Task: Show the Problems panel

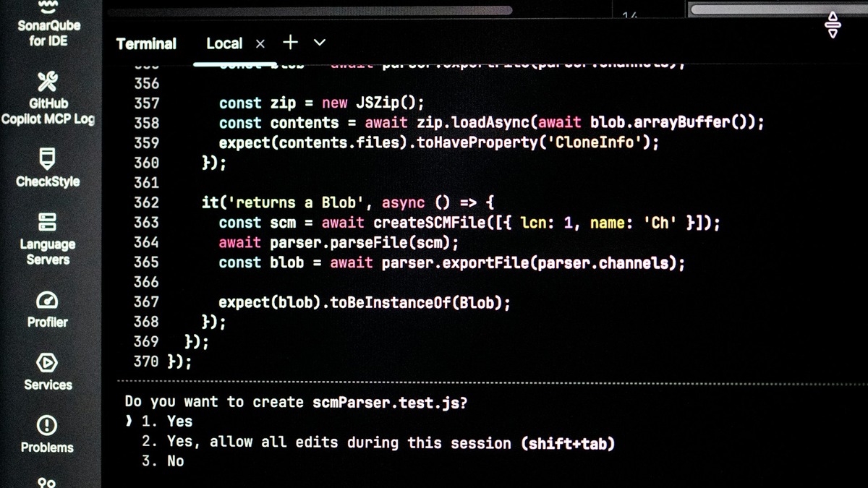Action: [x=47, y=435]
